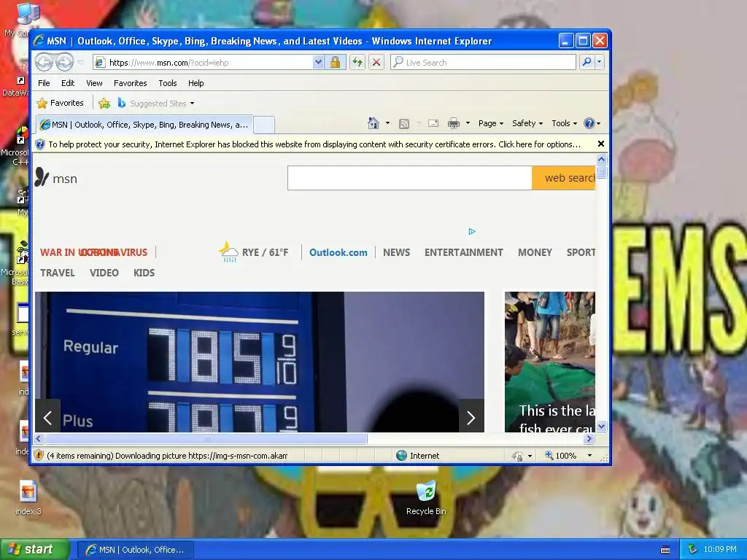Click previous slide arrow on carousel
Image resolution: width=747 pixels, height=560 pixels.
pos(47,418)
